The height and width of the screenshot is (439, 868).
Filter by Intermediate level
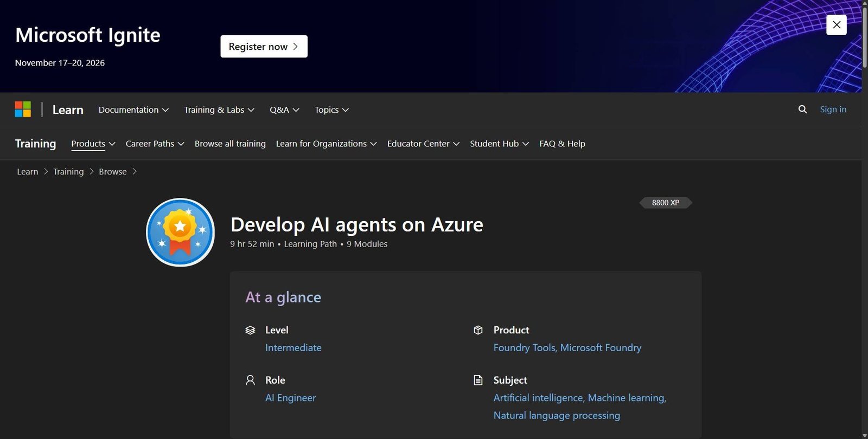293,347
